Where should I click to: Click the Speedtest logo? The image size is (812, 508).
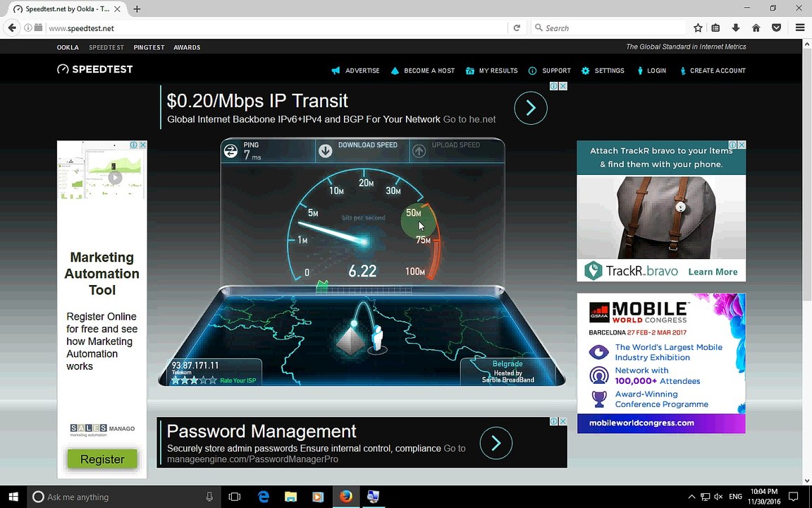(94, 69)
